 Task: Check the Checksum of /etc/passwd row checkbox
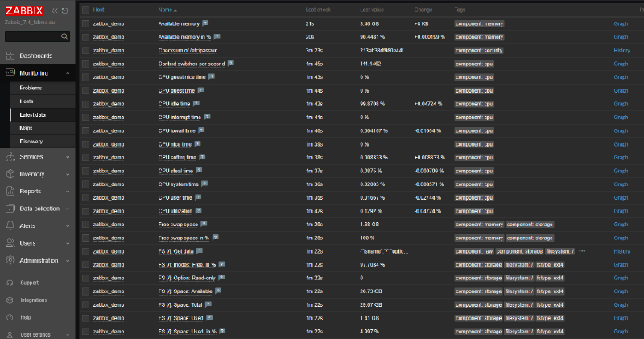(85, 51)
